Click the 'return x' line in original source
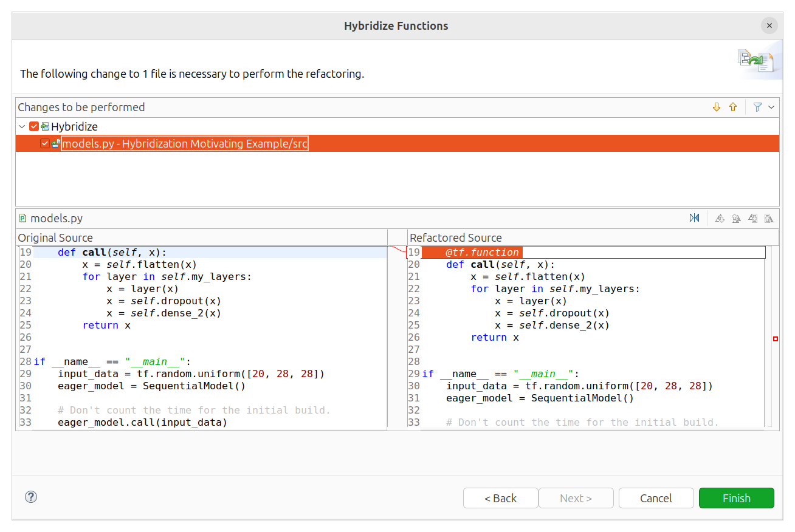Viewport: 795px width, 532px height. (x=106, y=325)
